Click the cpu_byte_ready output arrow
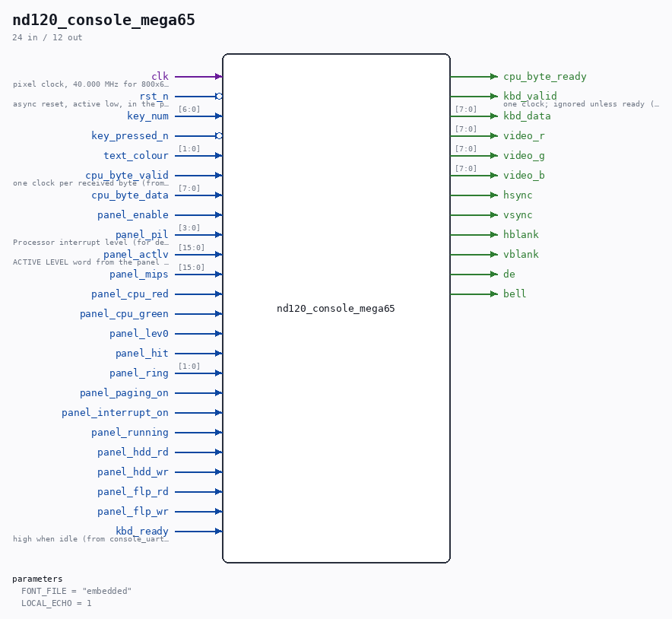Viewport: 672px width, 619px height. click(493, 77)
